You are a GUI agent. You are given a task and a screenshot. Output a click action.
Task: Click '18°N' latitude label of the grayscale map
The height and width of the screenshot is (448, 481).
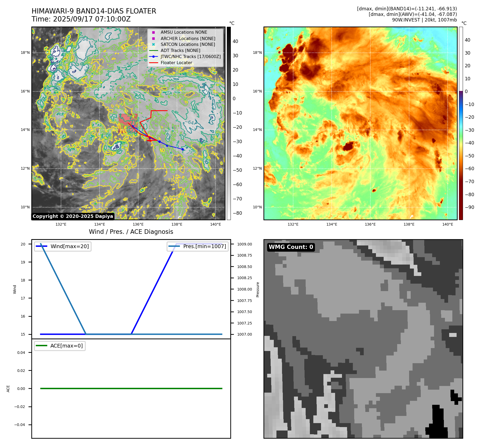pyautogui.click(x=25, y=53)
